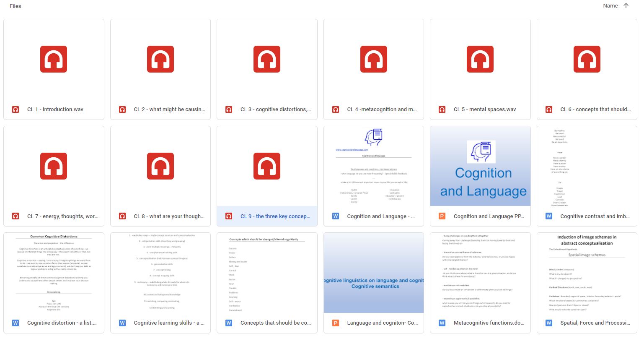Select filename text CL 3 - cognitive distortions
644x341 pixels.
pos(276,109)
